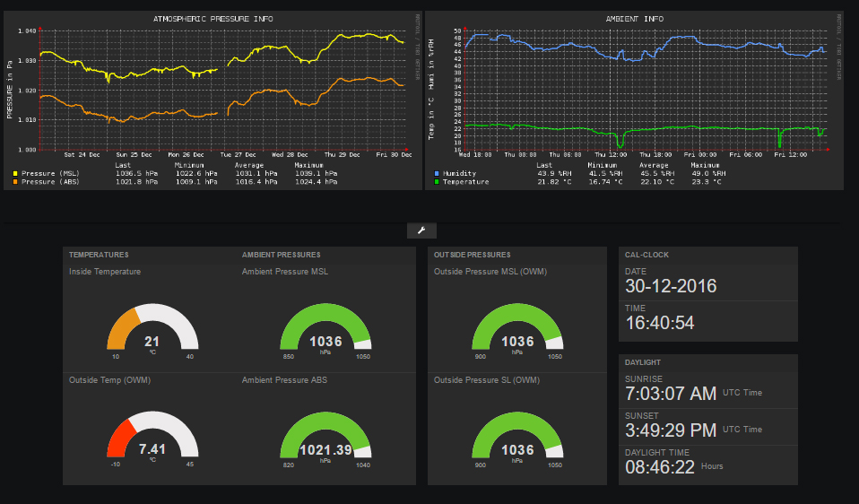Click the Fri 12:00 axis label

[791, 155]
